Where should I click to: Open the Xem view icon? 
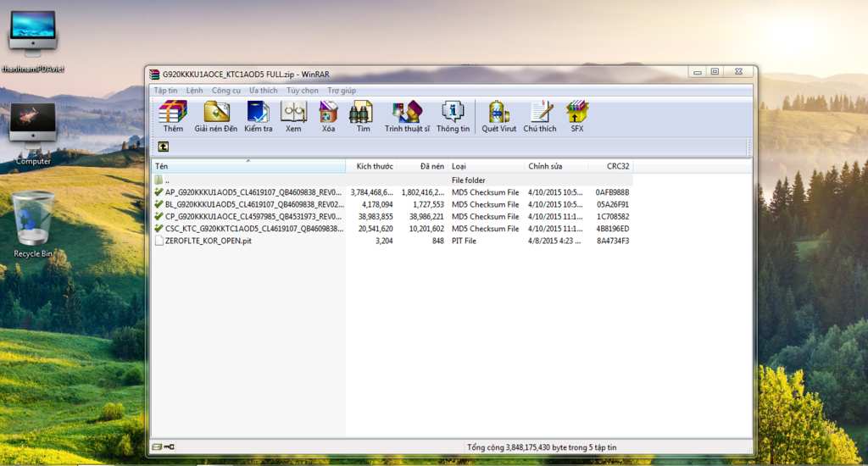[x=293, y=116]
